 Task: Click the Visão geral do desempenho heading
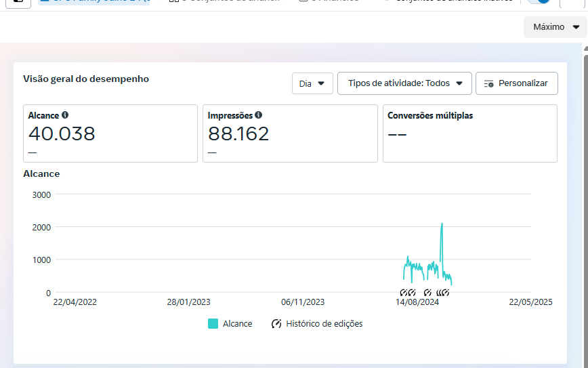(x=86, y=79)
